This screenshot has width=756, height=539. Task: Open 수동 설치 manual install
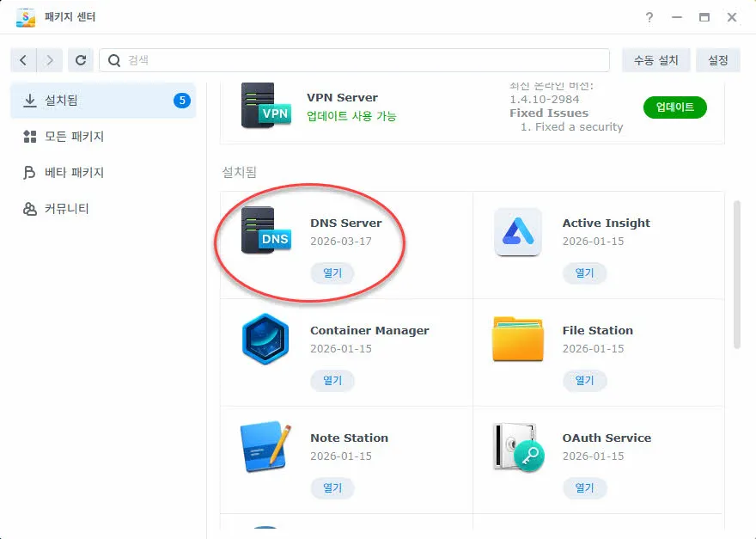655,60
